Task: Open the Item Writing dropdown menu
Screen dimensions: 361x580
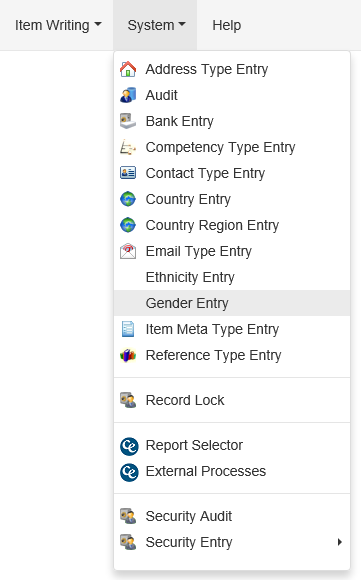Action: [58, 25]
